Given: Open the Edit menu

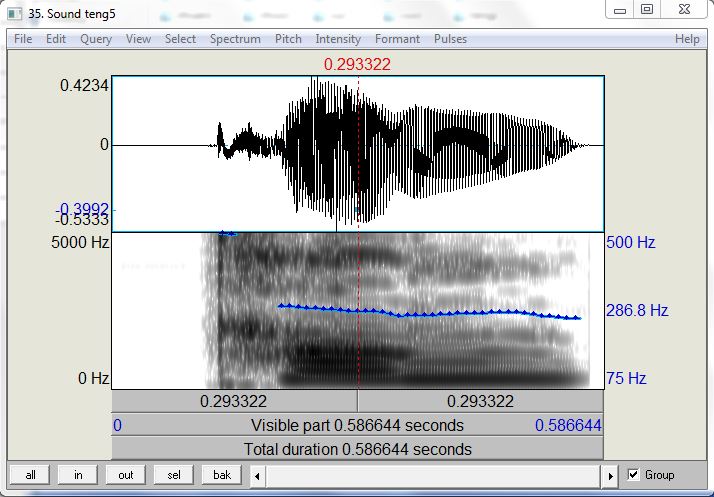Looking at the screenshot, I should click(x=56, y=39).
